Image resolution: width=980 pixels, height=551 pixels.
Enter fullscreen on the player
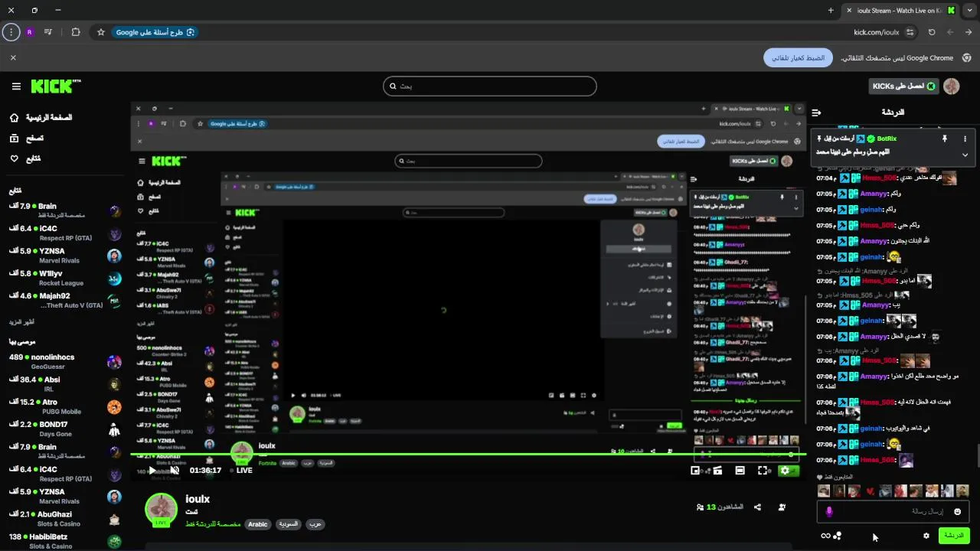(763, 471)
